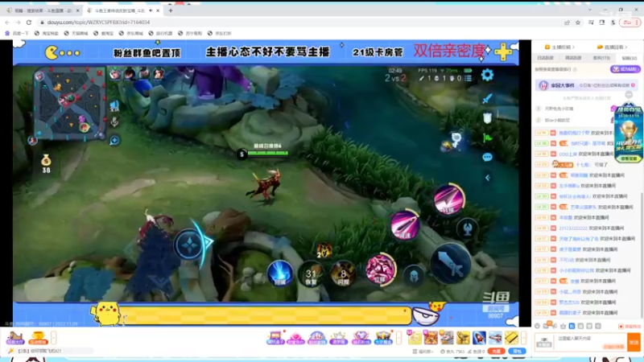Select the airplane gift icon

click(x=495, y=338)
